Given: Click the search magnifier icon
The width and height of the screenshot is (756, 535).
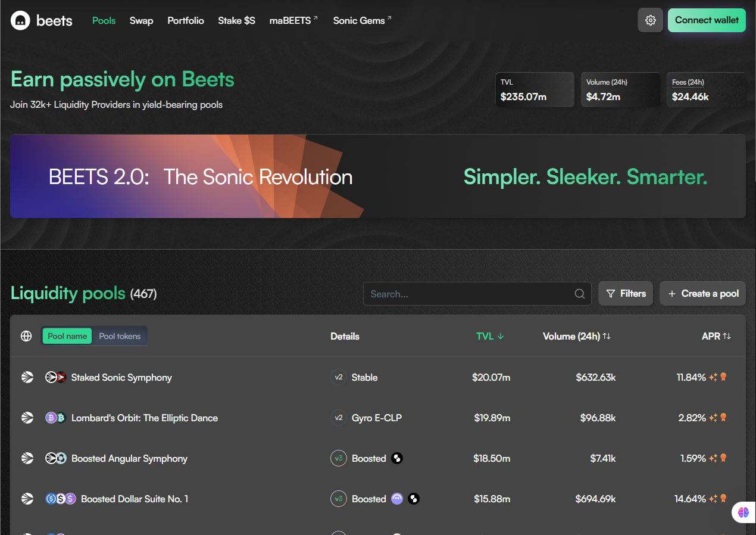Looking at the screenshot, I should [x=579, y=294].
